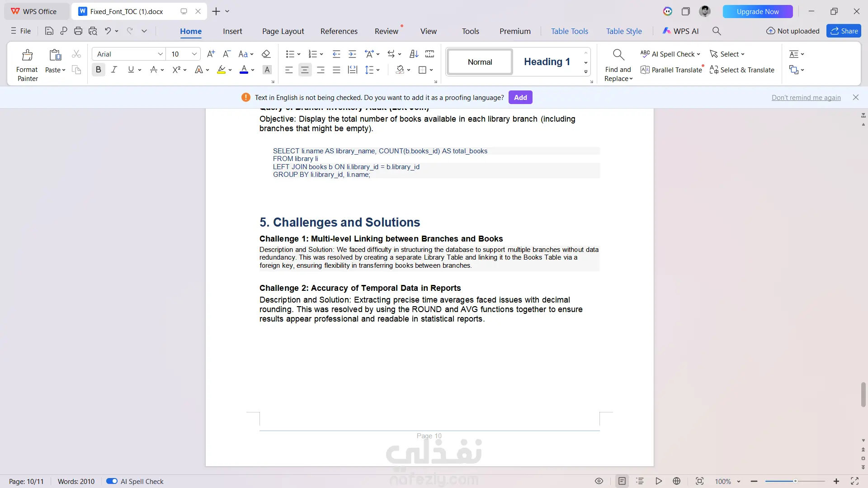The image size is (868, 488).
Task: Click the search icon next to WPS AI
Action: coord(717,31)
